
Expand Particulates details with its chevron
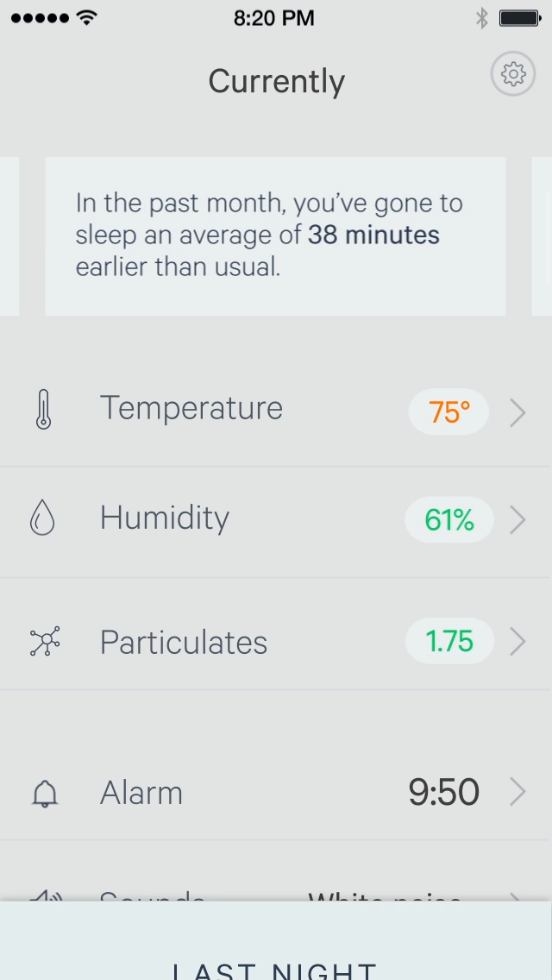(517, 642)
